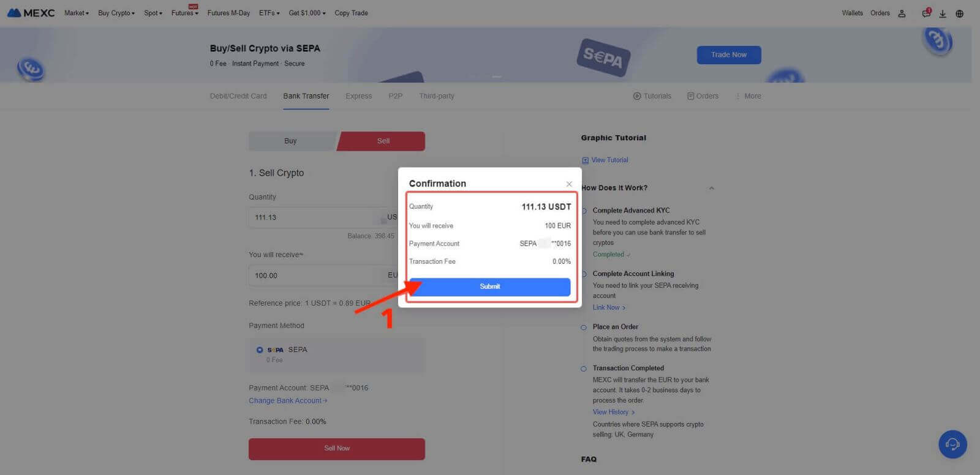This screenshot has width=980, height=475.
Task: Click the Transaction Fee 0.00% value in dialog
Action: (x=562, y=262)
